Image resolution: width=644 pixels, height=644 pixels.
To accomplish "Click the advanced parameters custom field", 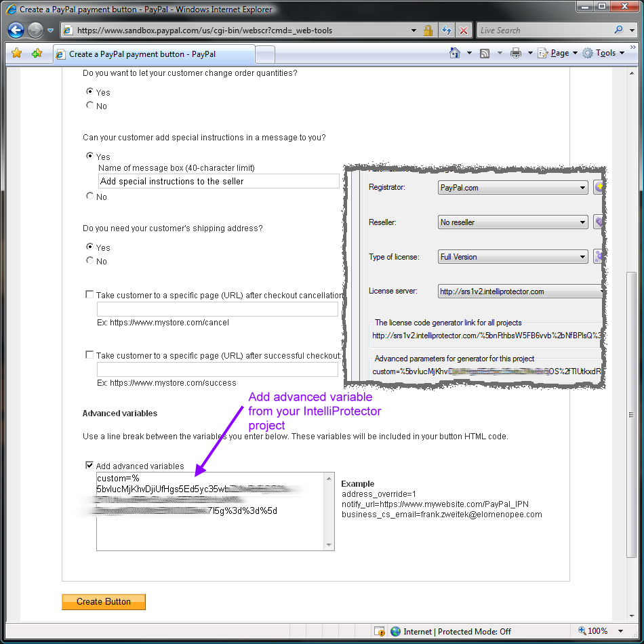I will (x=486, y=371).
